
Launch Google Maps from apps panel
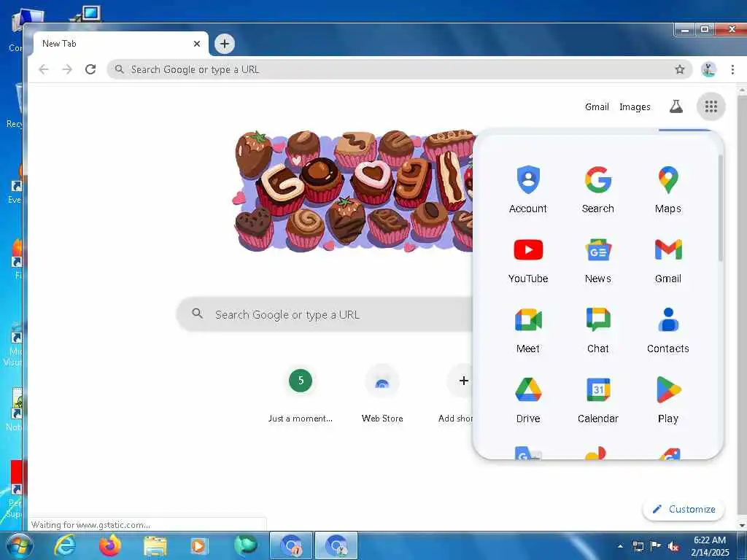point(668,189)
